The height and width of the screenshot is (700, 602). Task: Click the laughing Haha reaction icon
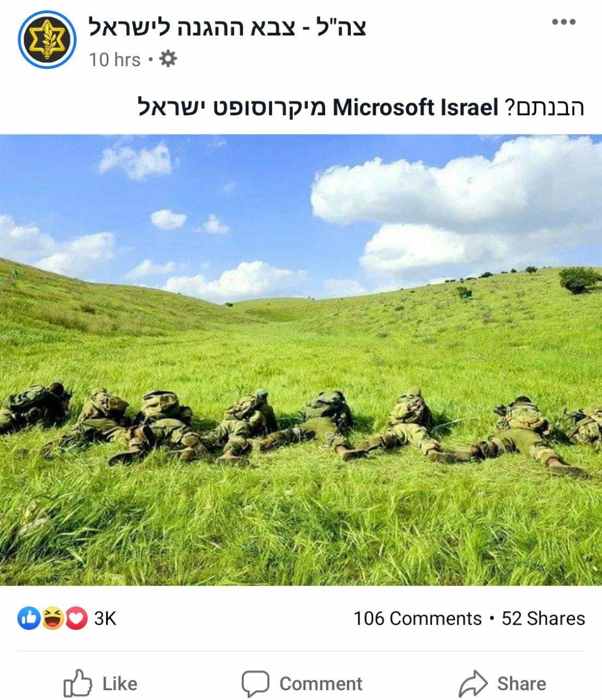(53, 619)
